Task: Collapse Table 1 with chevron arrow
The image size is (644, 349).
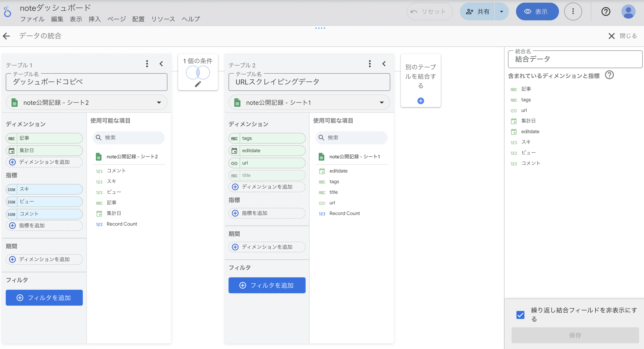Action: (161, 64)
